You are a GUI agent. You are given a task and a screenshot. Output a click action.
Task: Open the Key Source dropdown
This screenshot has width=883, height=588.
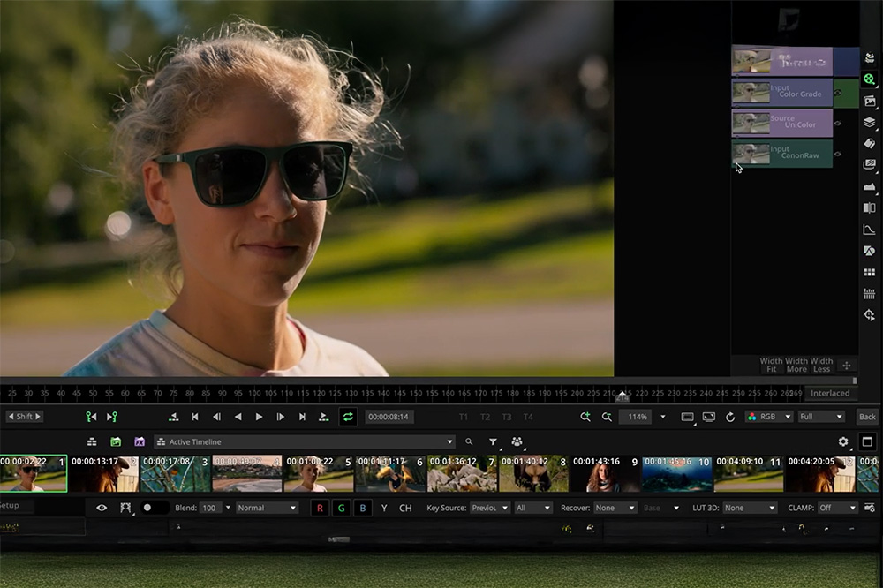pyautogui.click(x=489, y=508)
